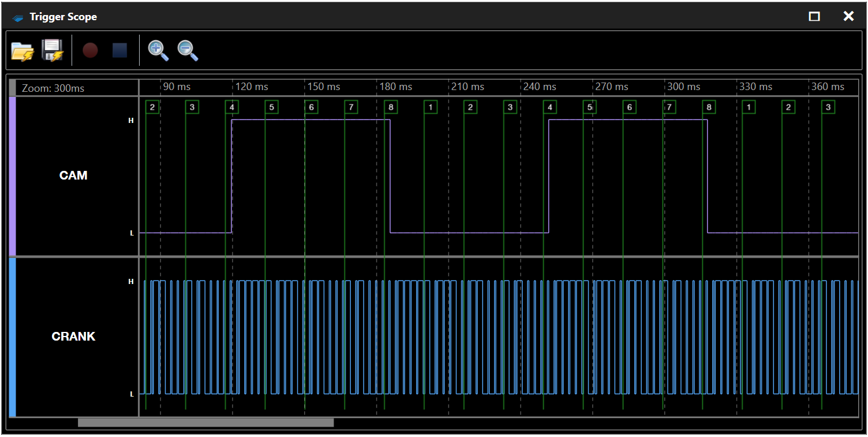Click the purple CAM channel color strip
The image size is (868, 437).
[13, 176]
